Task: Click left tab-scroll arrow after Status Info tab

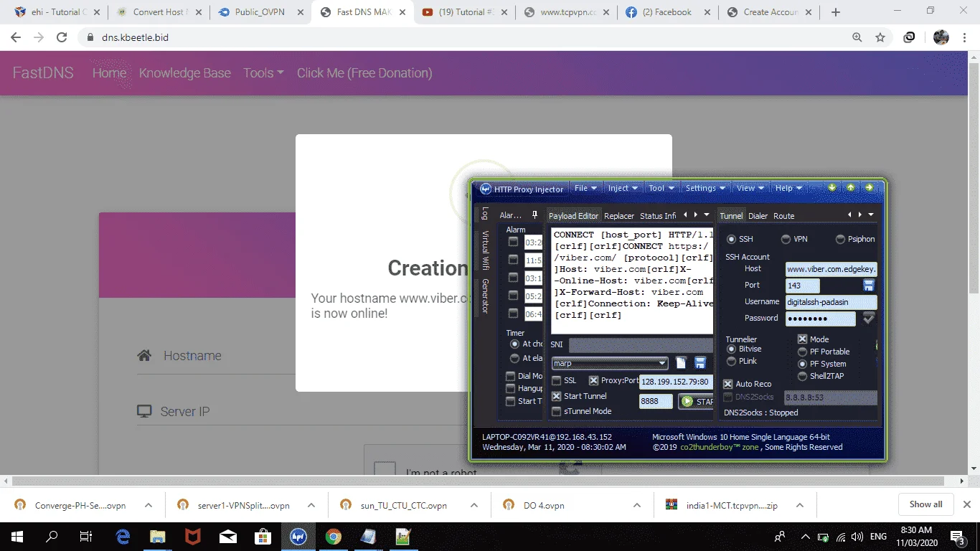Action: 684,215
